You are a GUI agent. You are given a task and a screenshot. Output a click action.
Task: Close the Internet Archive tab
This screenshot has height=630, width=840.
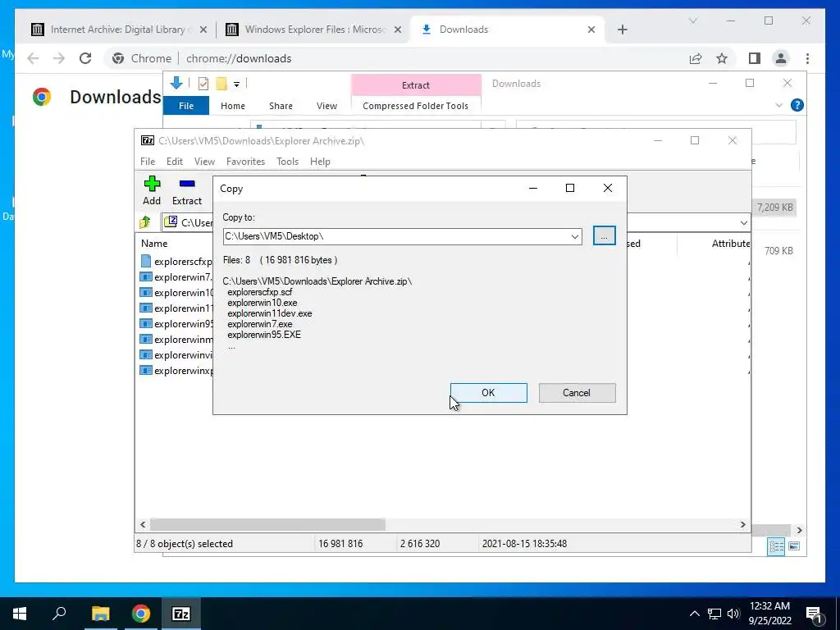pyautogui.click(x=203, y=30)
